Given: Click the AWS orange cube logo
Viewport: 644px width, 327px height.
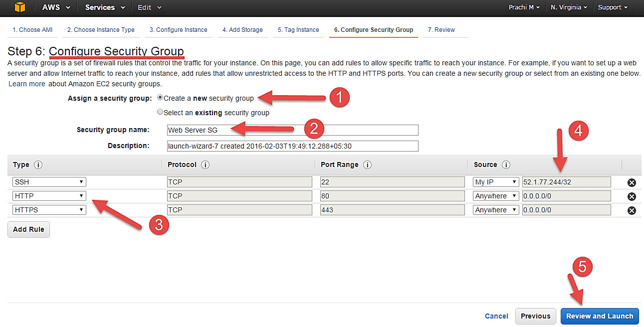Looking at the screenshot, I should click(x=19, y=7).
